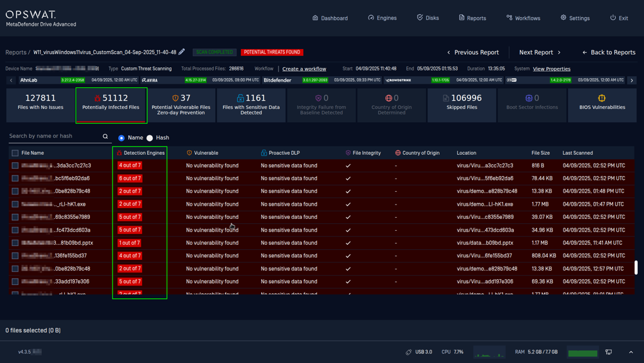
Task: Open the Create a workflow link
Action: pyautogui.click(x=304, y=69)
